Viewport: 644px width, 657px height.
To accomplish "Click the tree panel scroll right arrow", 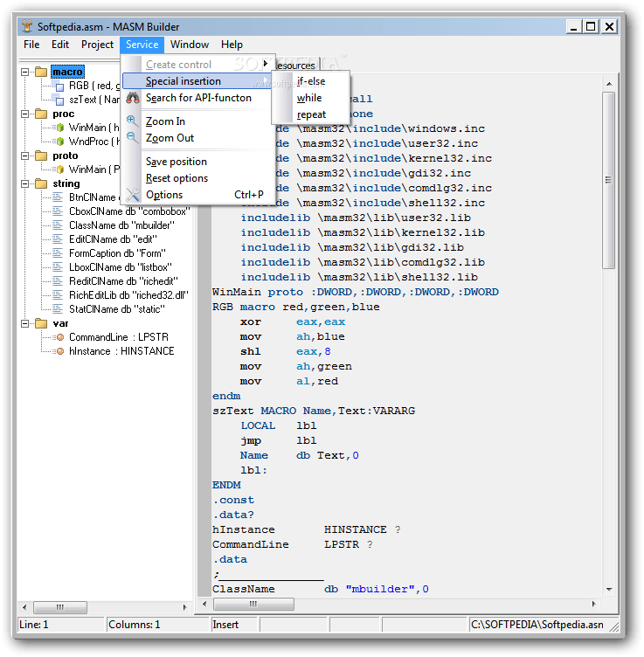I will pos(184,606).
